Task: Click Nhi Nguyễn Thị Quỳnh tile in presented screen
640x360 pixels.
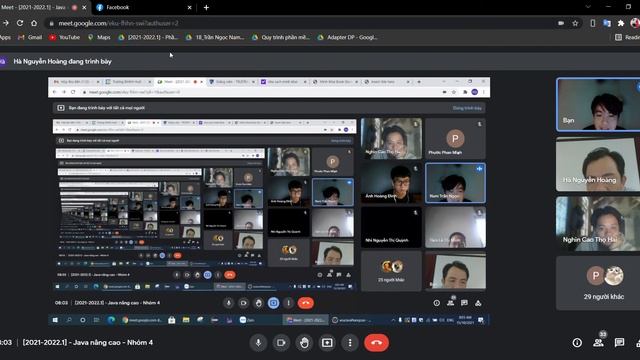Action: [x=391, y=227]
